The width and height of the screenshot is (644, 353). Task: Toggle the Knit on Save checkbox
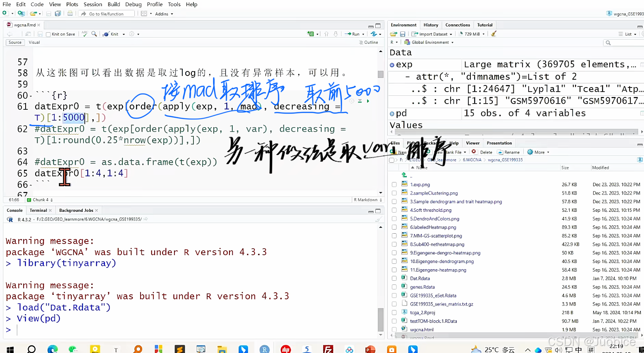click(x=48, y=34)
